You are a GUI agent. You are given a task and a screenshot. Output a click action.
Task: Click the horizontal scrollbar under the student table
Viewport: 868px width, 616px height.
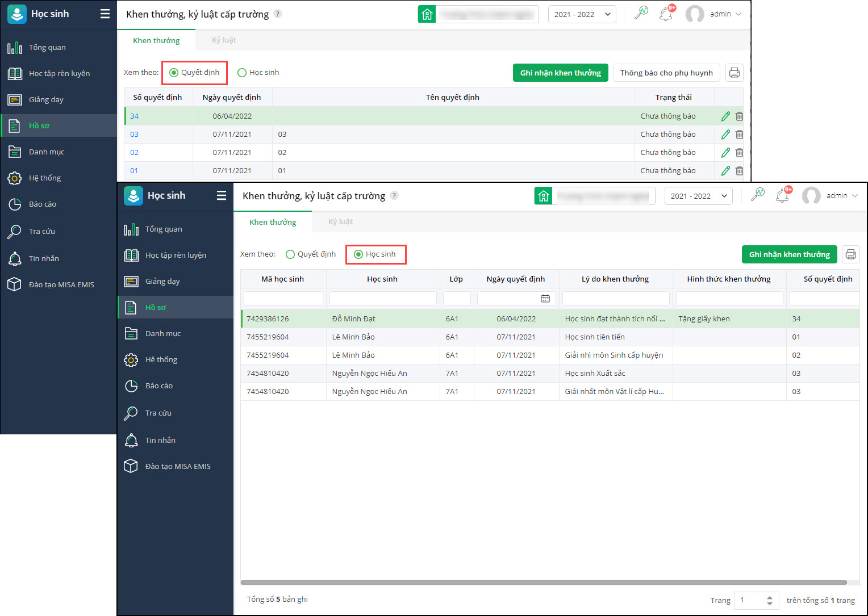(543, 583)
